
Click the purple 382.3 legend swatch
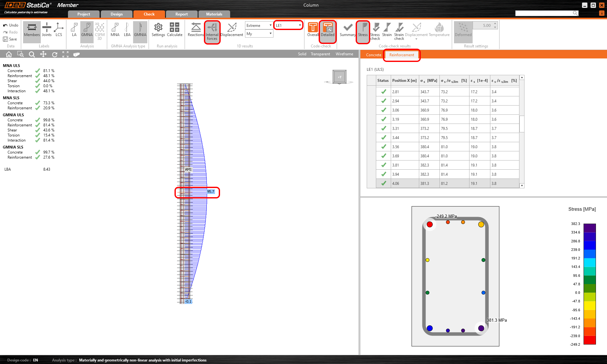click(x=589, y=228)
